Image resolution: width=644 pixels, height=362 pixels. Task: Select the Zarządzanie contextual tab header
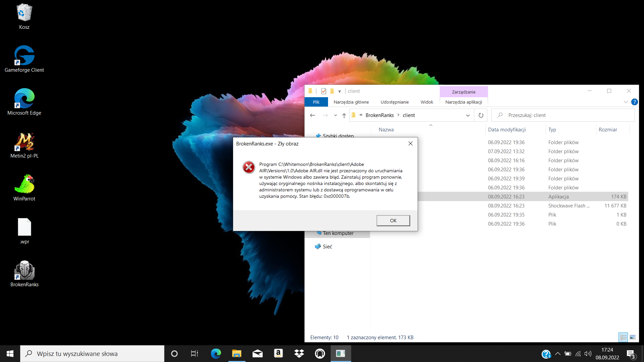point(464,92)
